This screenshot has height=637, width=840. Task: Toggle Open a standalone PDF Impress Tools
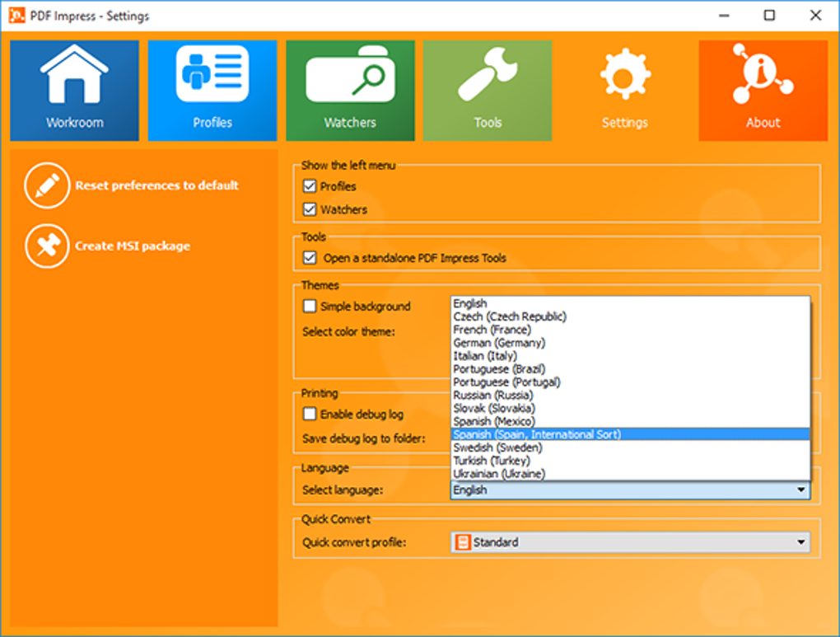pyautogui.click(x=310, y=258)
